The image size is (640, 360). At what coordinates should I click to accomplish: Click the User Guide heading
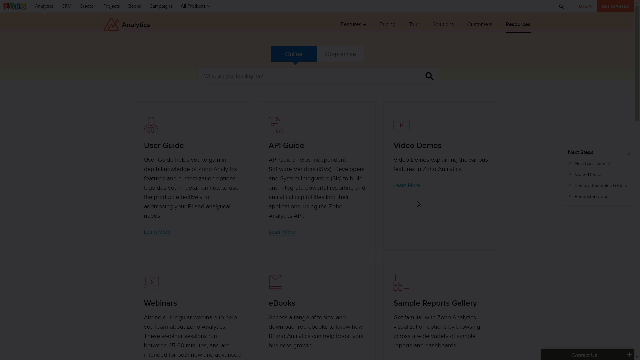click(164, 145)
